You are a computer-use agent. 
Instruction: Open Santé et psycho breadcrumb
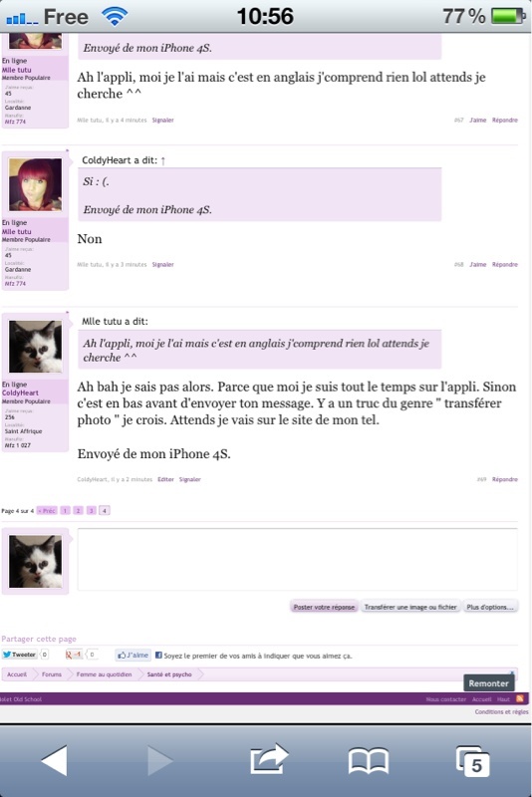click(169, 674)
